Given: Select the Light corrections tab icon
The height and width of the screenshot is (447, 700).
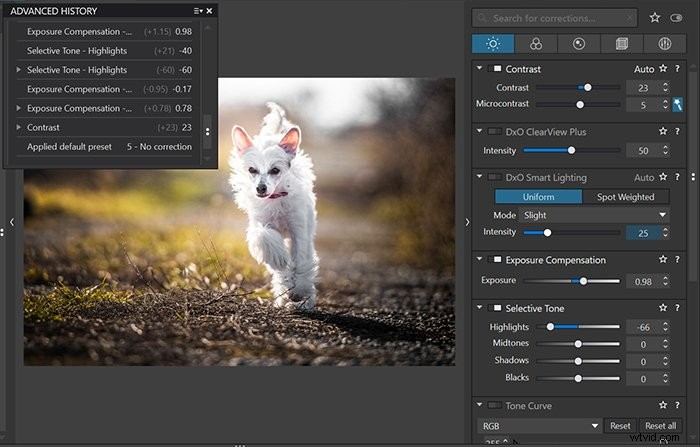Looking at the screenshot, I should [493, 44].
